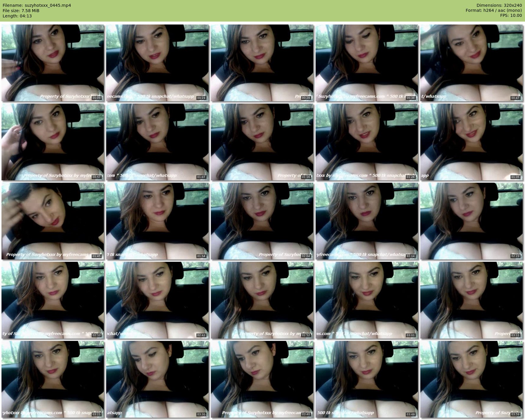Click the frame timestamped 01:07
This screenshot has height=420, width=525.
pyautogui.click(x=157, y=142)
